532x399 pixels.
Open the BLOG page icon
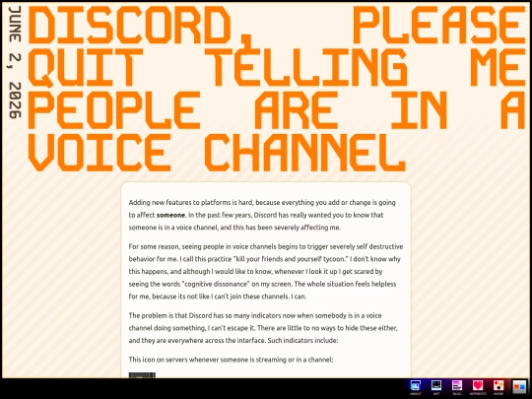(457, 386)
